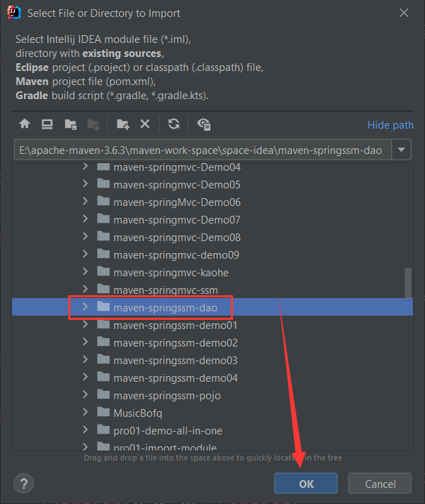Expand the maven-springmvc-Demo05 folder
The width and height of the screenshot is (425, 504).
click(85, 184)
